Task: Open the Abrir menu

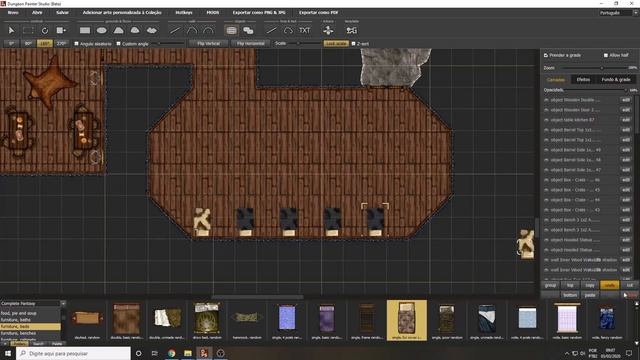Action: click(x=37, y=13)
